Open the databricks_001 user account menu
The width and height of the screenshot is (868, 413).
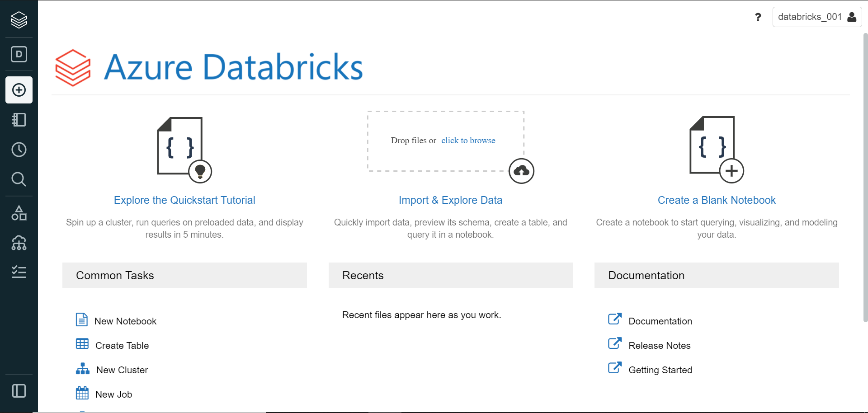pos(817,17)
